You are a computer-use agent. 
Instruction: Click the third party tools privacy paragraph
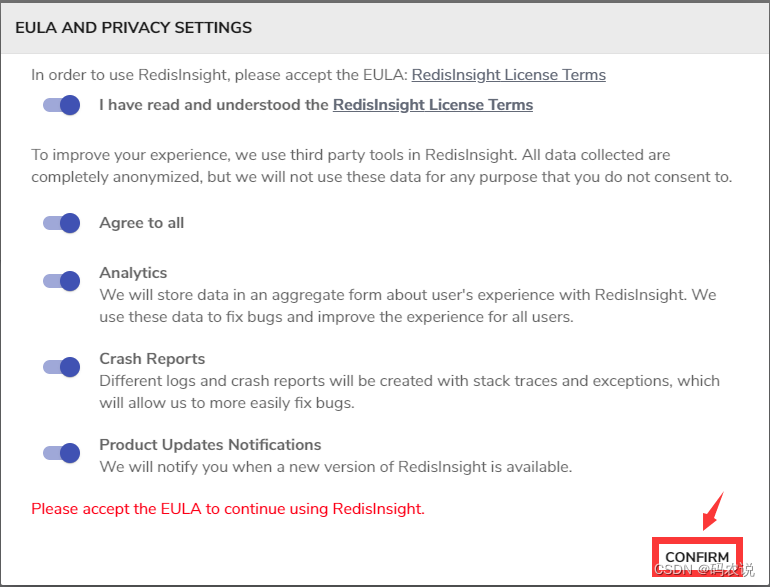(382, 166)
